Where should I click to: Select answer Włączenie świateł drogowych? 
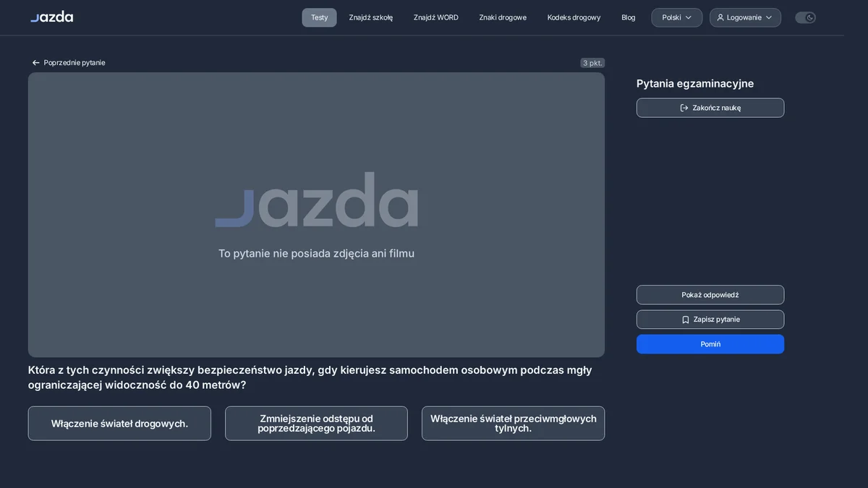pos(119,424)
